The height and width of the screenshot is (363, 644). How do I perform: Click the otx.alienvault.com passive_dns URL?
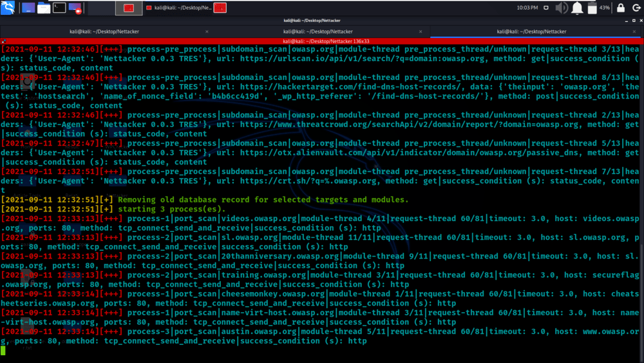[x=409, y=153]
